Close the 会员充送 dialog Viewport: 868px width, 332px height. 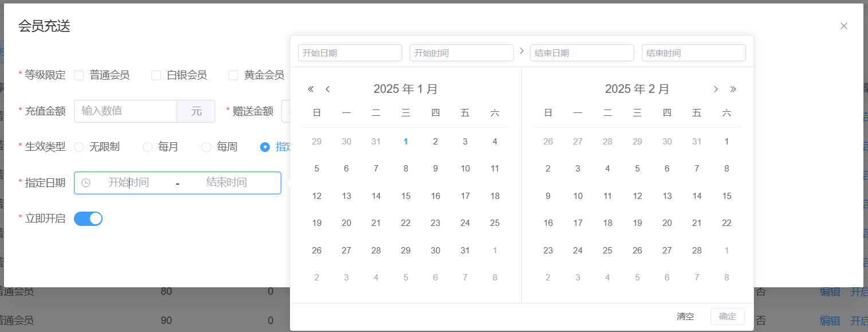843,26
